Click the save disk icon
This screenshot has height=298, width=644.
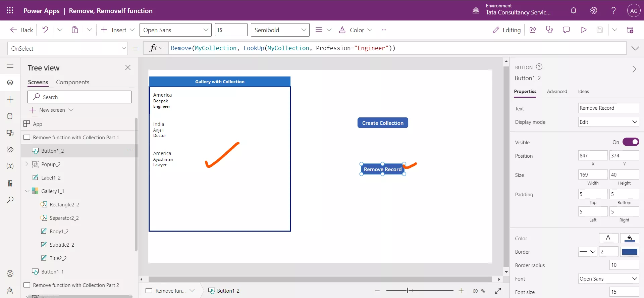(600, 30)
